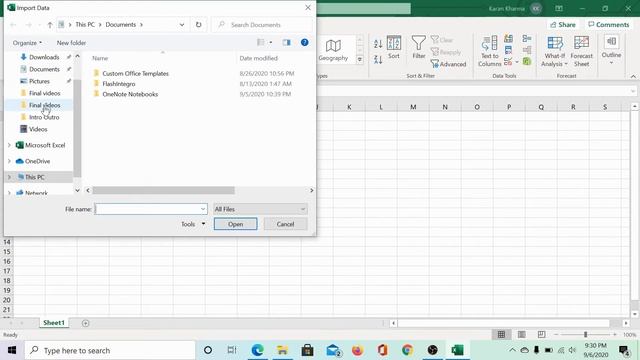Open Text to Columns in Excel
This screenshot has height=360, width=640.
489,51
